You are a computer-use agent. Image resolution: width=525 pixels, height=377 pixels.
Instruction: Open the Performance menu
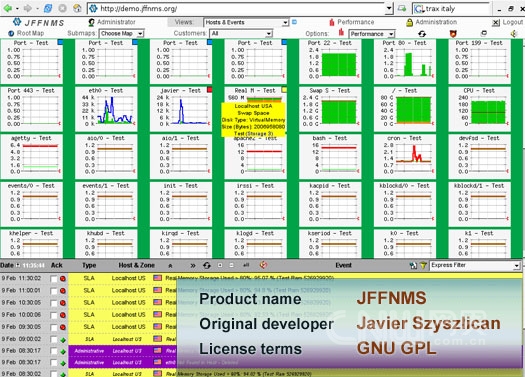[356, 22]
